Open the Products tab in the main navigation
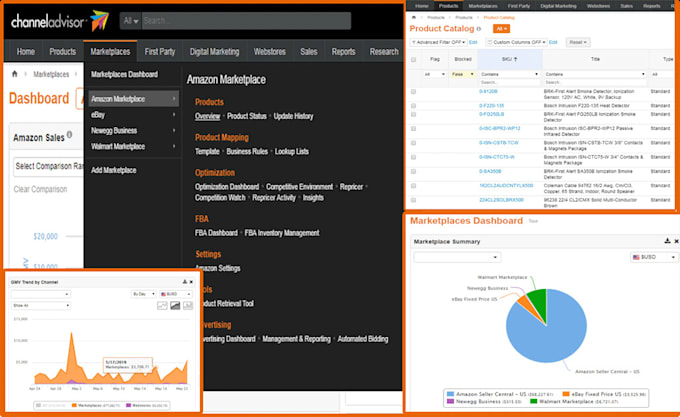680x417 pixels. pyautogui.click(x=62, y=52)
